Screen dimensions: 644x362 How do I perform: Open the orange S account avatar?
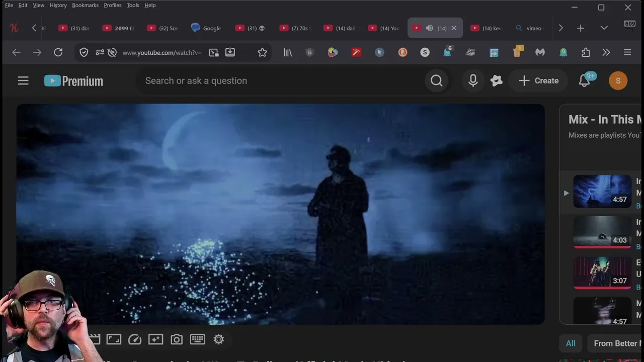618,80
